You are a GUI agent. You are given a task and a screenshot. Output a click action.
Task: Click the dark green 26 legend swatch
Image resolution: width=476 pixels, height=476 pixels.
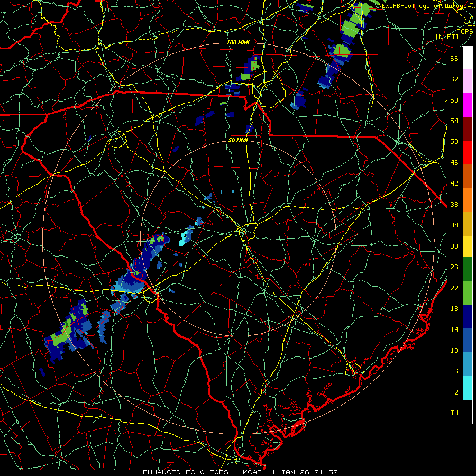(x=467, y=269)
